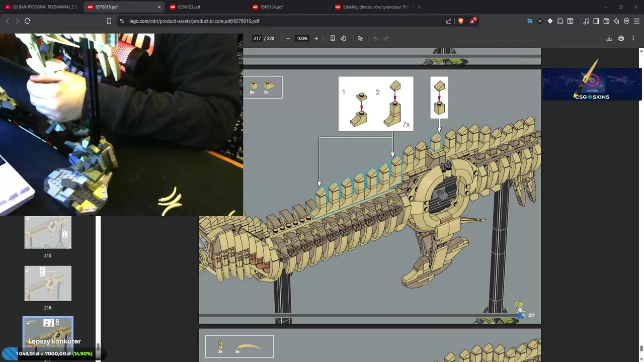Screen dimensions: 644x362
Task: Print the PDF document
Action: click(621, 38)
